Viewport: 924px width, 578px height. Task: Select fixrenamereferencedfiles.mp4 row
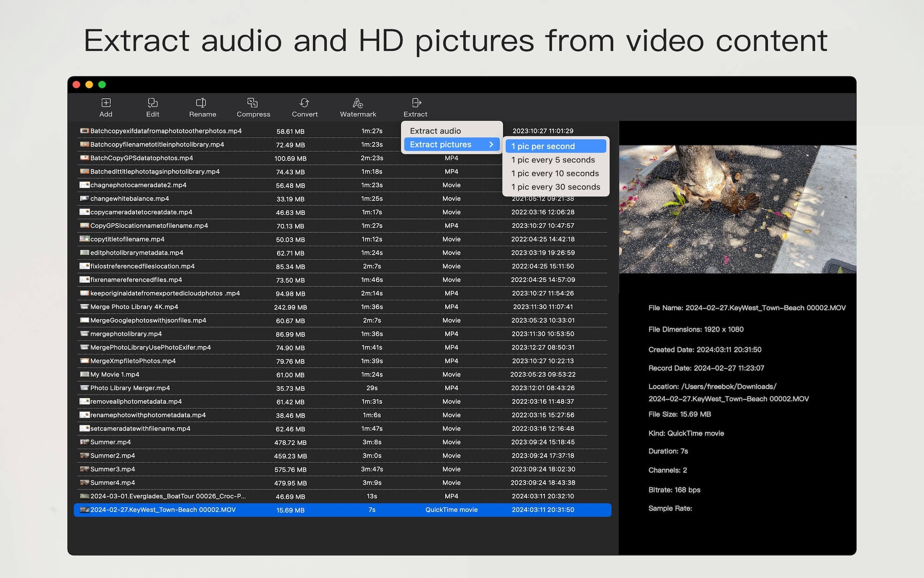pyautogui.click(x=342, y=280)
